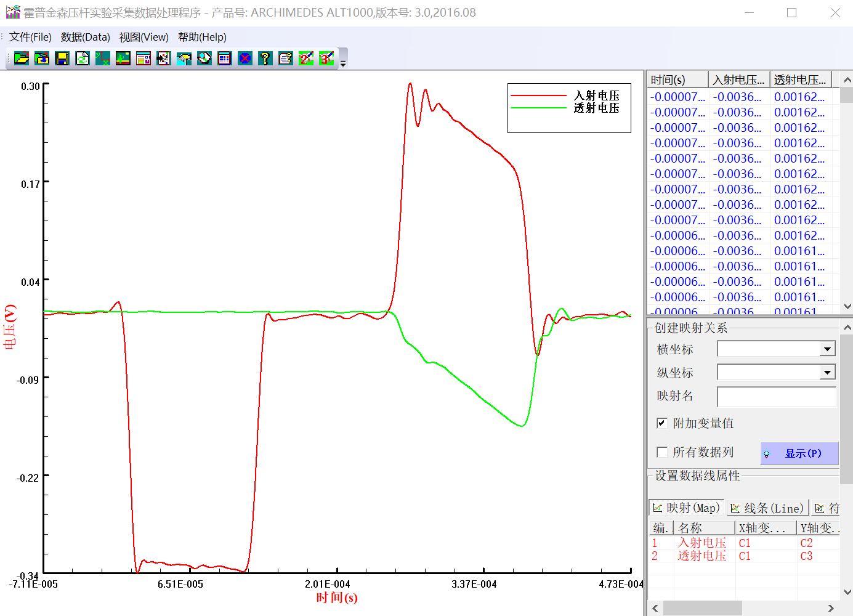Click the color palette toolbar icon
Viewport: 853px width, 616px height.
[x=204, y=59]
